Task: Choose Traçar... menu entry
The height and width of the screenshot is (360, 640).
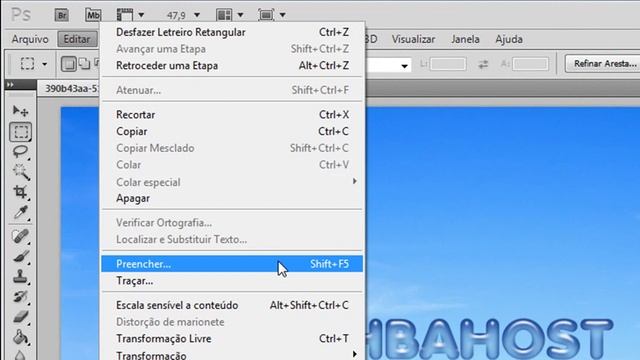Action: pyautogui.click(x=232, y=281)
